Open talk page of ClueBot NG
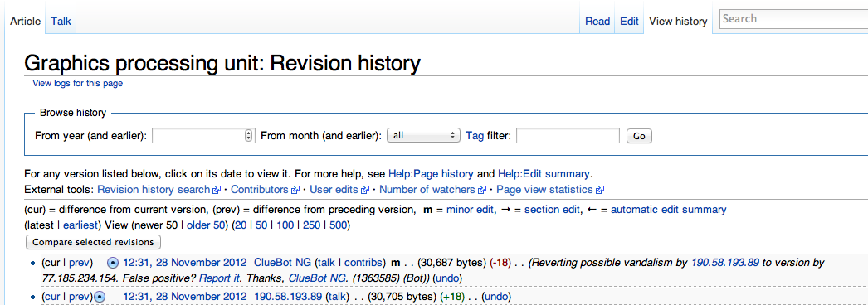 [327, 262]
